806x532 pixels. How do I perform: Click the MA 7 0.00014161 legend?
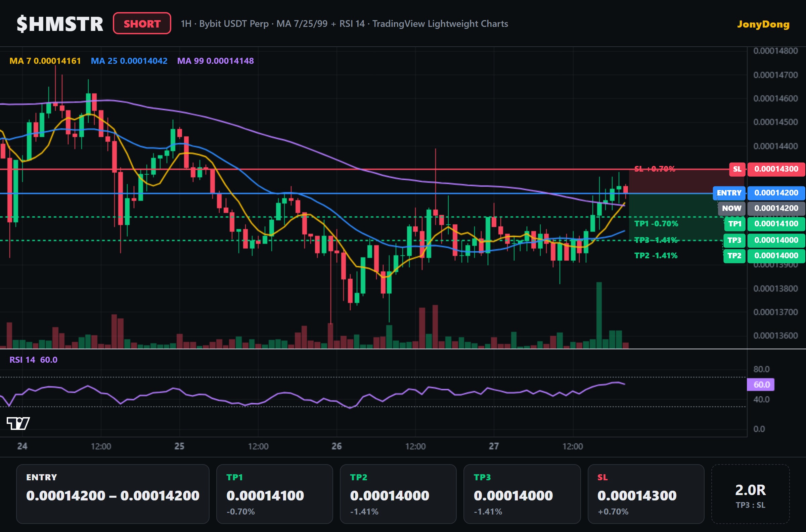pyautogui.click(x=45, y=61)
